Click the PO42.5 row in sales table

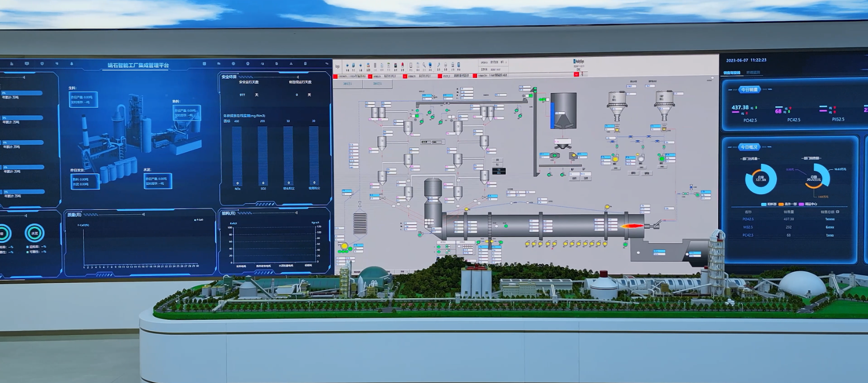(788, 219)
